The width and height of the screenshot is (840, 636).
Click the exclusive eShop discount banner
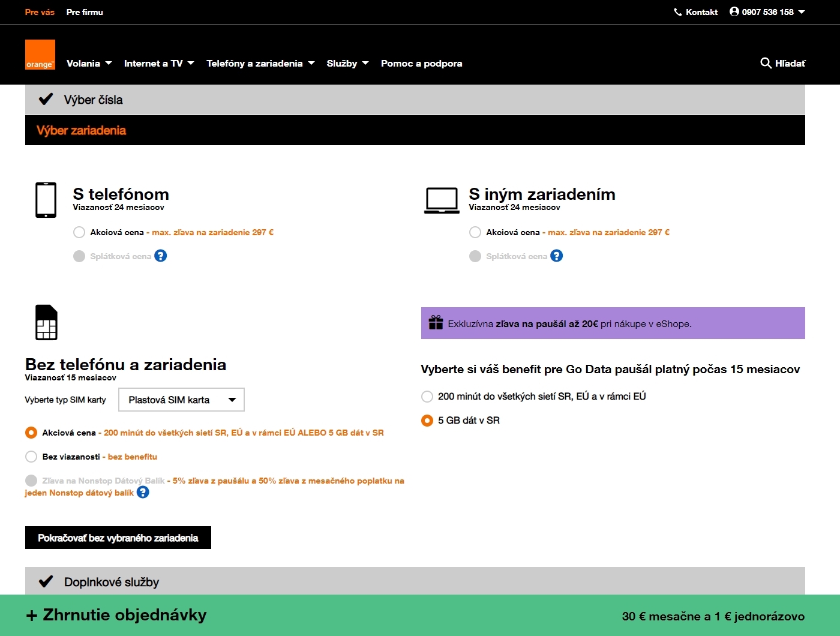coord(613,323)
